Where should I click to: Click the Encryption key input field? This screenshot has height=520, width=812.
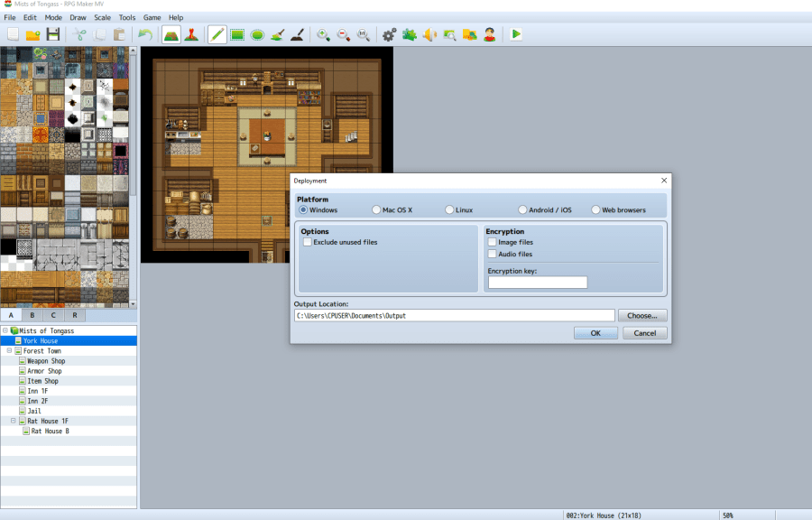(x=537, y=283)
